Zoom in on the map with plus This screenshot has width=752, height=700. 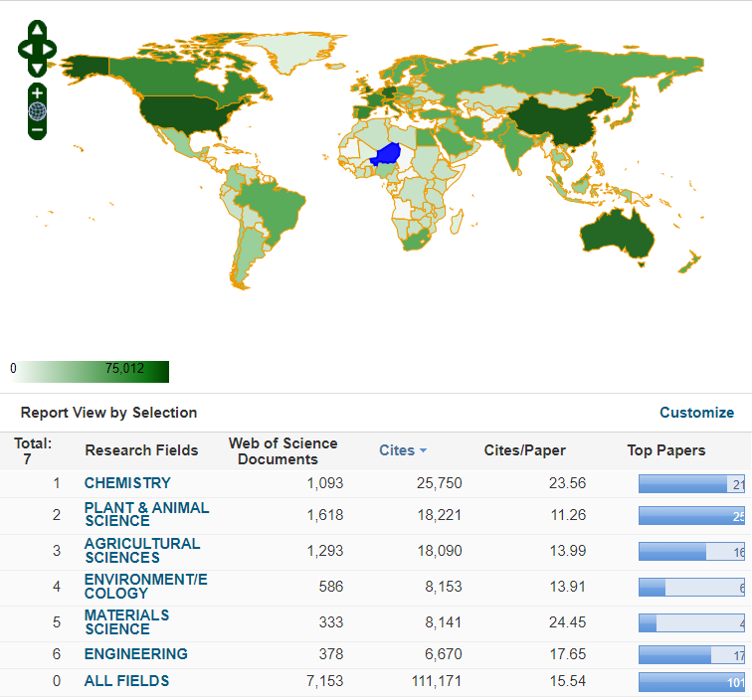(x=37, y=93)
